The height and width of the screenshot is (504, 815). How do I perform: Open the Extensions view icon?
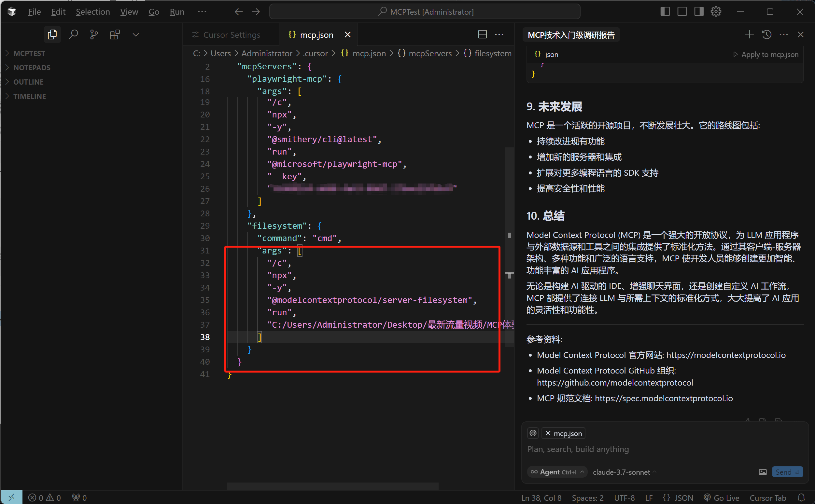tap(115, 35)
